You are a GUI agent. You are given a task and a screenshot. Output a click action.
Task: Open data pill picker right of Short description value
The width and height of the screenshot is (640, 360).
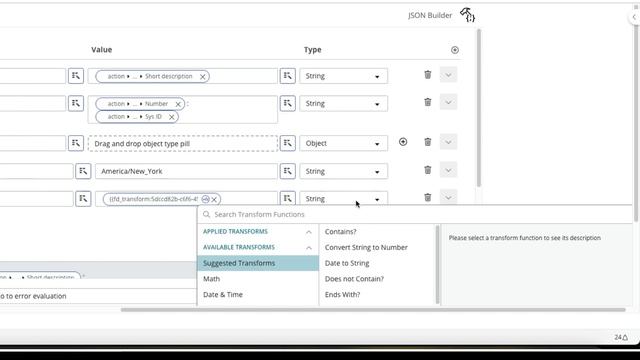[288, 76]
